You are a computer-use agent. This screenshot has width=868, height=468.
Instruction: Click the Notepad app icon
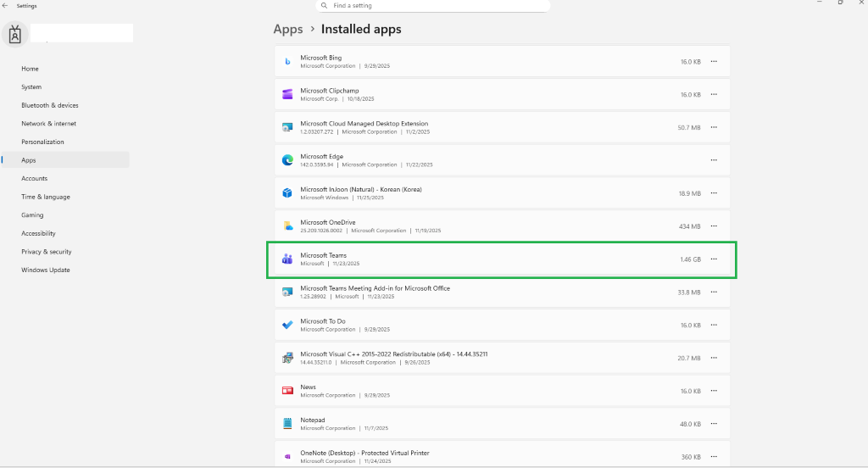[x=287, y=424]
